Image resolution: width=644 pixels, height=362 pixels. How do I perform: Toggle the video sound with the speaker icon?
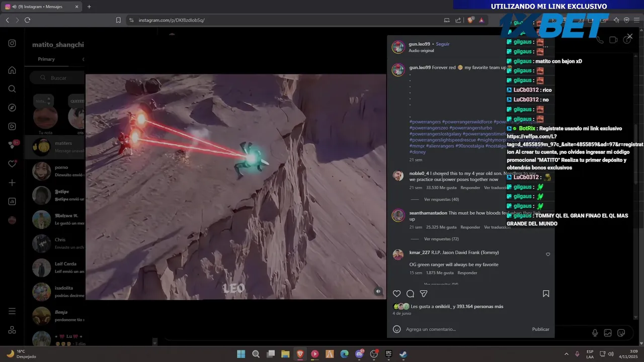click(x=378, y=291)
